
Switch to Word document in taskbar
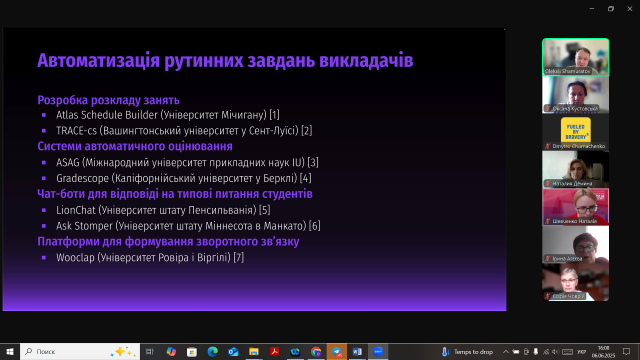[357, 351]
